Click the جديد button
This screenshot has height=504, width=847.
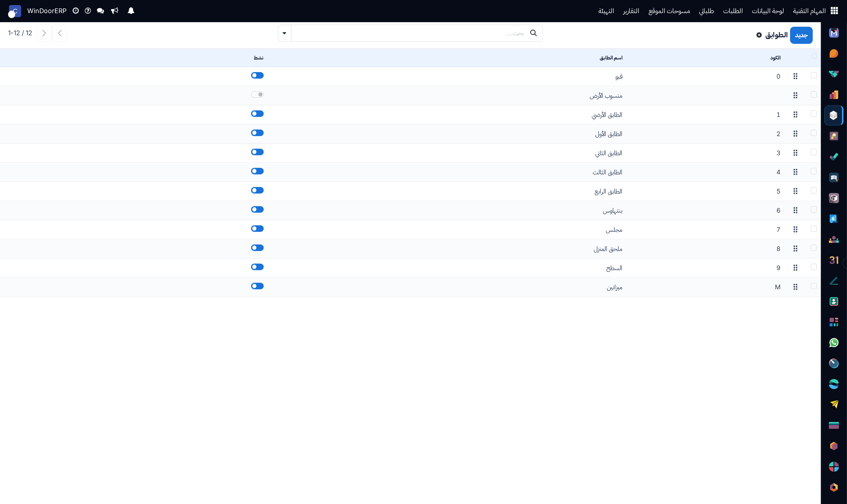coord(801,35)
